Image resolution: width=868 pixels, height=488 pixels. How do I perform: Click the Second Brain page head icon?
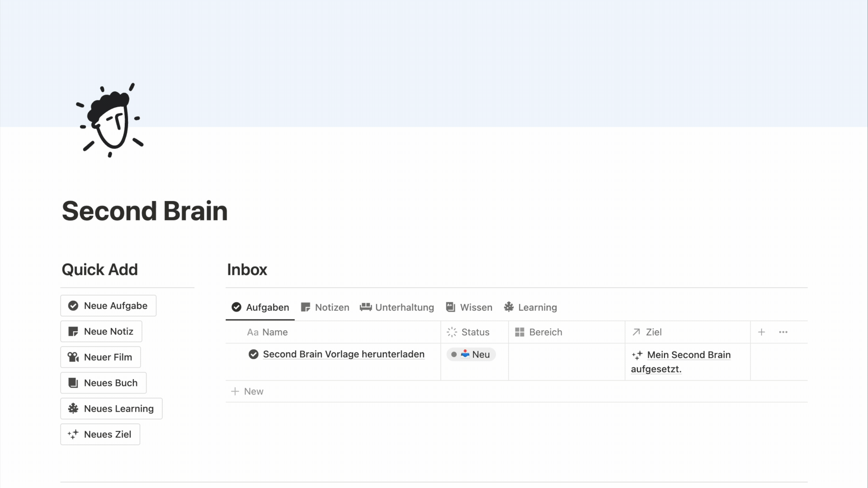pos(110,120)
